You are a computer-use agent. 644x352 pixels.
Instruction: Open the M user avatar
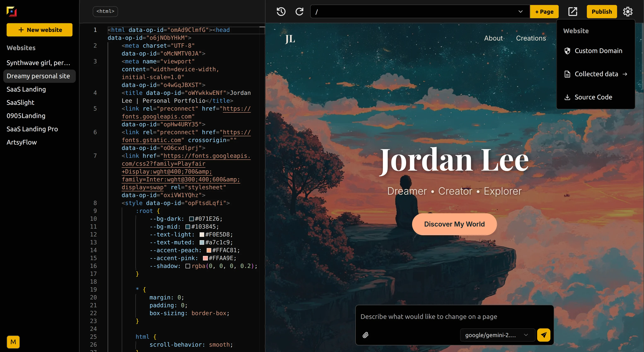13,342
